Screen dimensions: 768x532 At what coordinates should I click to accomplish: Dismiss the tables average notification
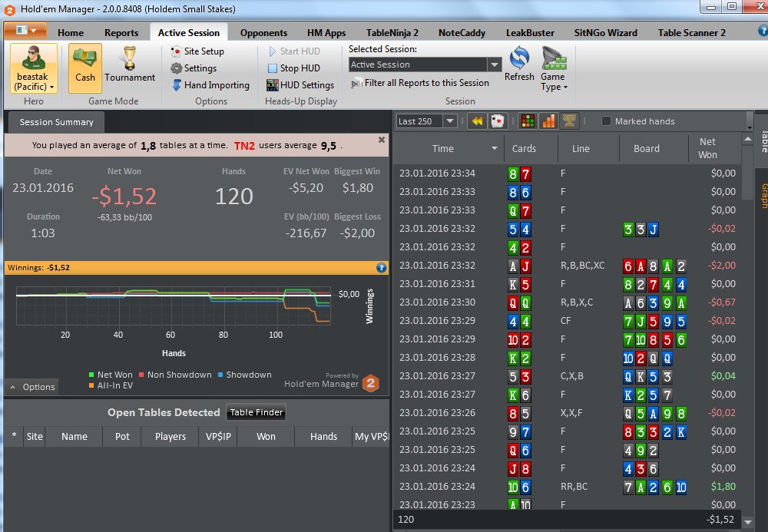click(x=382, y=140)
